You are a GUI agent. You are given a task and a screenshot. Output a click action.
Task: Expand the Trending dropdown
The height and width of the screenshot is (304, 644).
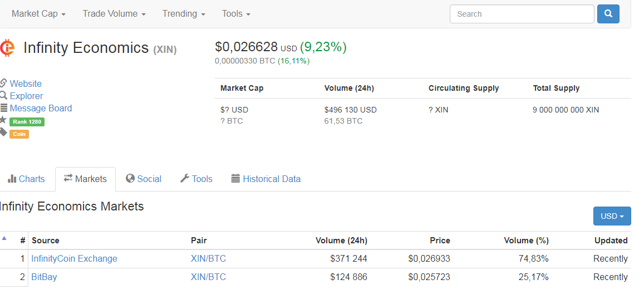pyautogui.click(x=184, y=14)
